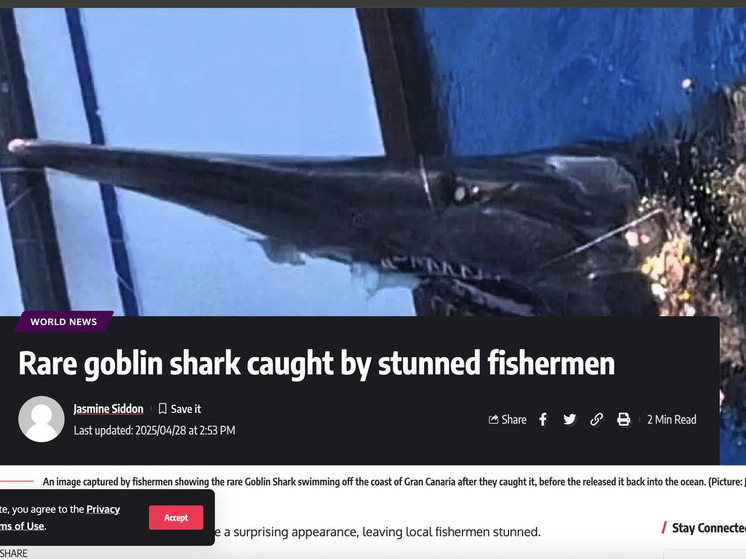Open the Terms of Use link
Image resolution: width=746 pixels, height=559 pixels.
tap(22, 526)
